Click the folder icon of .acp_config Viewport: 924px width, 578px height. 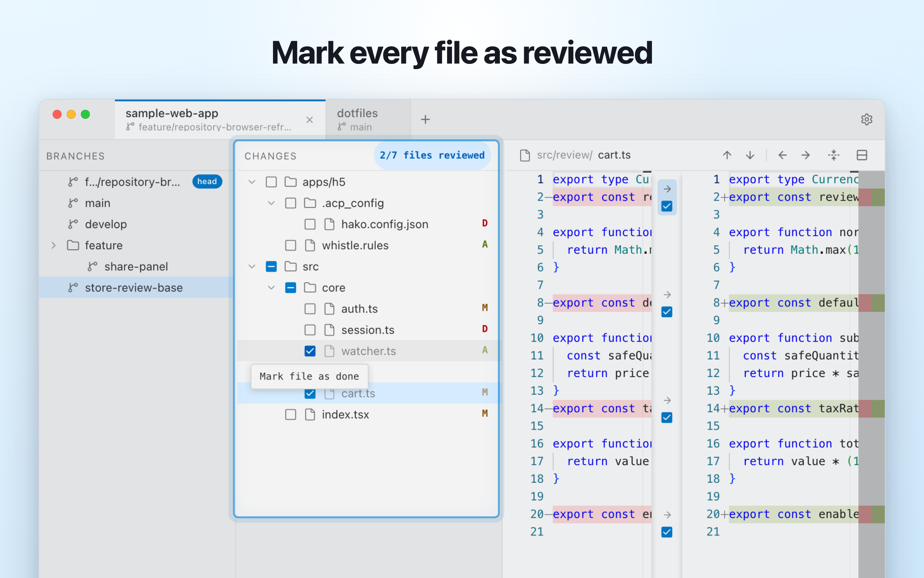pos(310,203)
